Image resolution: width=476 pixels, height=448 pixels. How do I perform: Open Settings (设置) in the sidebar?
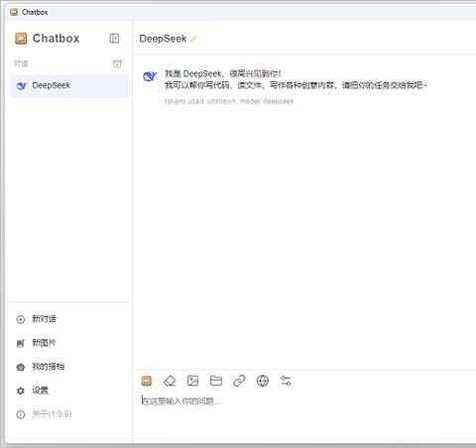(68, 391)
